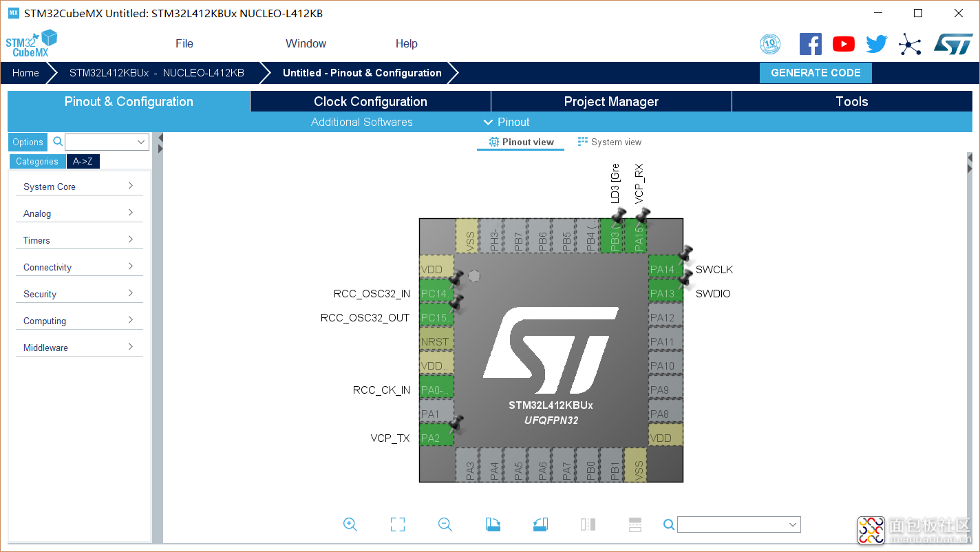Screen dimensions: 980x552
Task: Switch to Clock Configuration tab
Action: (370, 101)
